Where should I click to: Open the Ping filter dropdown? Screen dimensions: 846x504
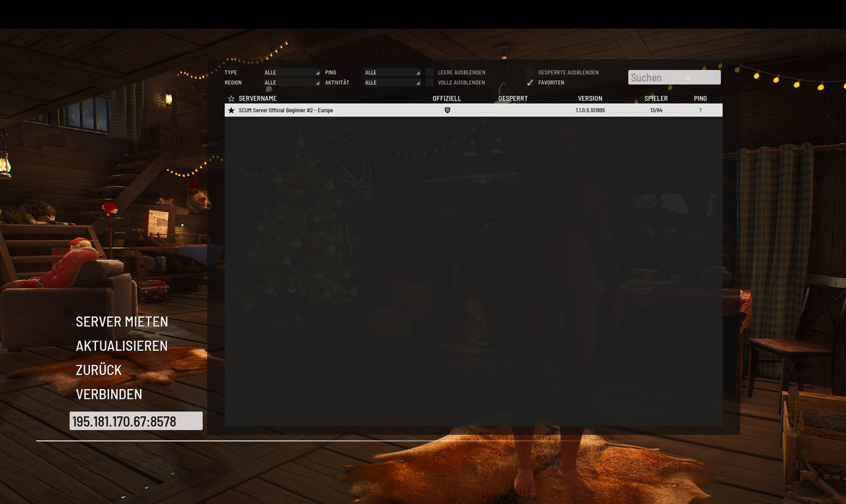pos(392,73)
